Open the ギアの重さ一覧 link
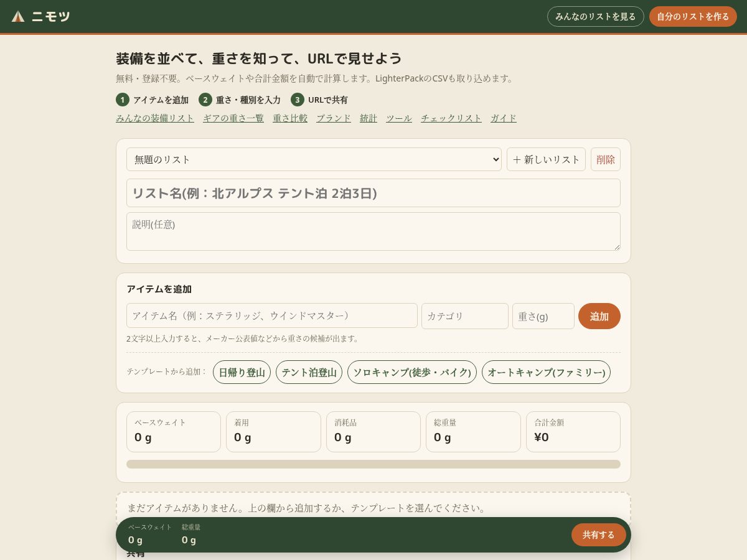Screen dimensions: 747x560 point(233,118)
